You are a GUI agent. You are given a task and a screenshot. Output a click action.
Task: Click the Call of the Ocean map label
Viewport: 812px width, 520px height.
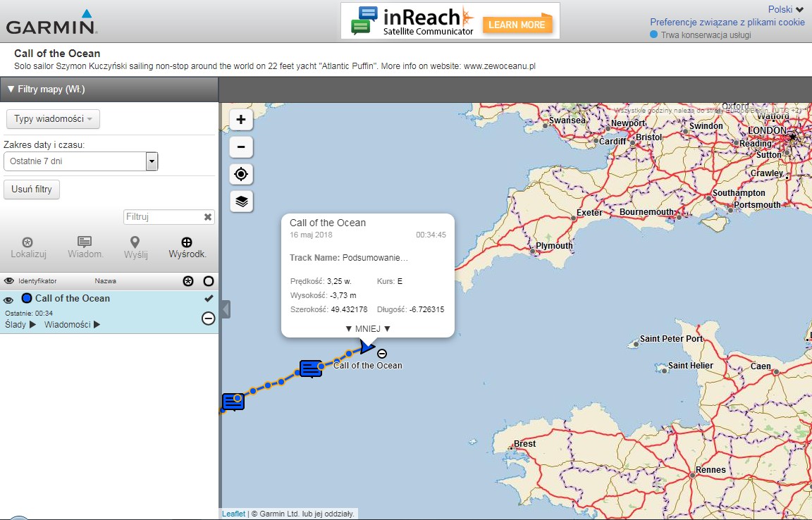tap(368, 365)
